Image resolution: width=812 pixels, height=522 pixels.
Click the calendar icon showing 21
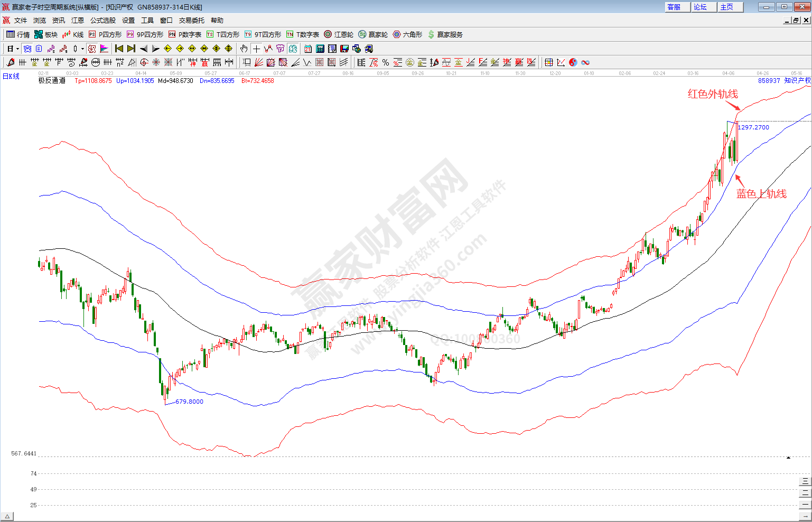308,49
